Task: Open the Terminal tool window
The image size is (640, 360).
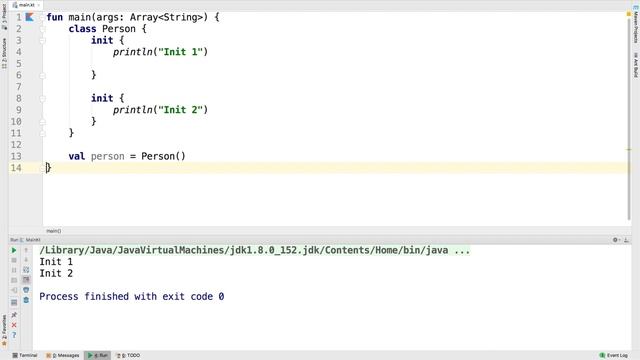Action: [25, 356]
